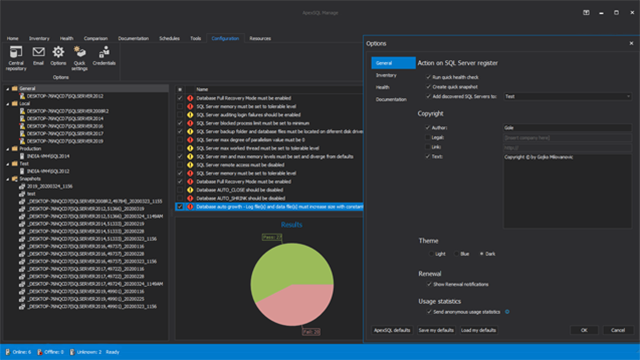
Task: Click server icon of SQLSERVER2012 under General
Action: pyautogui.click(x=22, y=96)
